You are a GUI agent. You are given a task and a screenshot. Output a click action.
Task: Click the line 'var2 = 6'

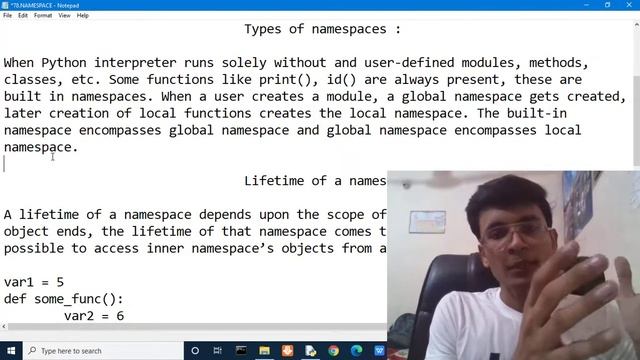click(x=94, y=316)
